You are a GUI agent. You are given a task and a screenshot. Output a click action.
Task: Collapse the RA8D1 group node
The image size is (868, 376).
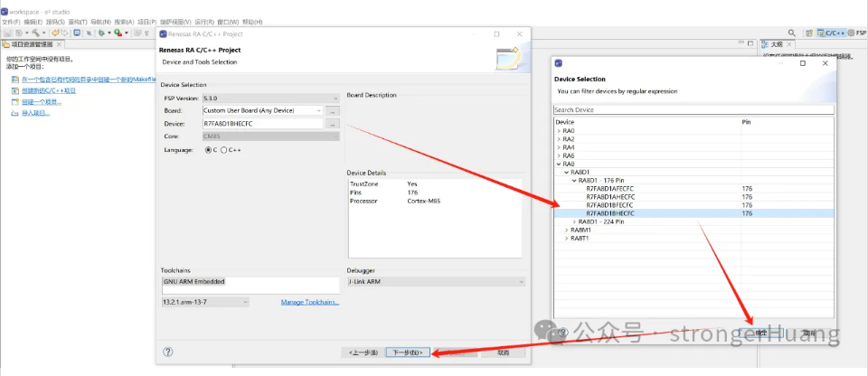pos(566,173)
